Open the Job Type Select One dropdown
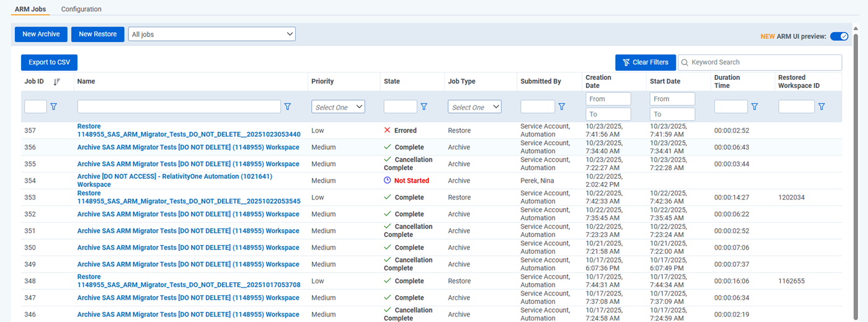 (x=474, y=107)
